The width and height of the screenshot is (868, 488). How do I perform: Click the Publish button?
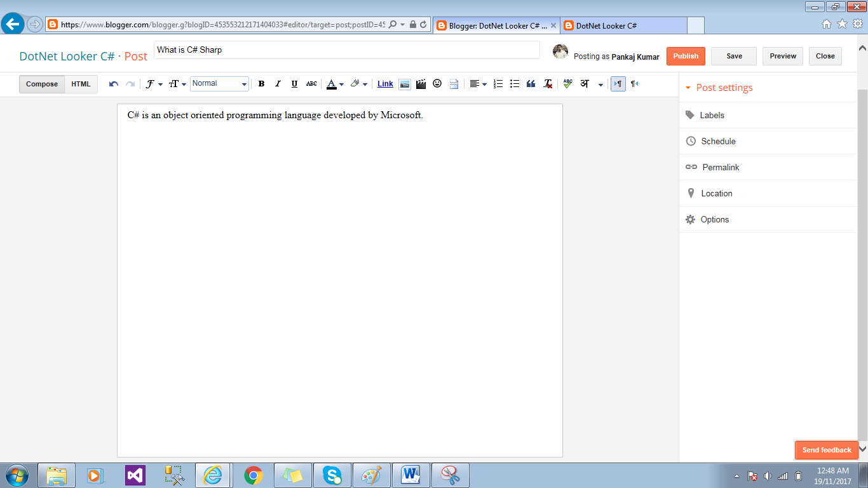pyautogui.click(x=686, y=56)
